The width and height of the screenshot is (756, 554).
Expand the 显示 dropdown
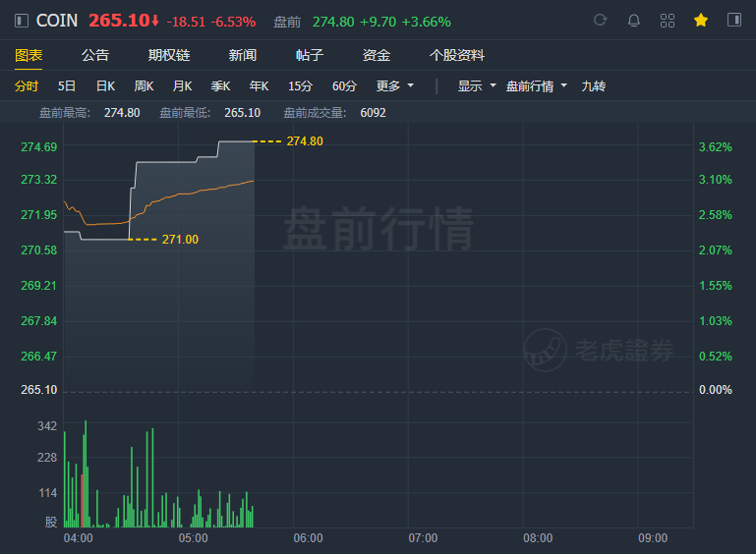(477, 86)
